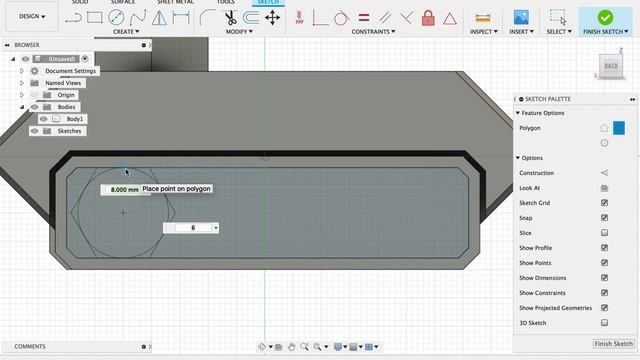Enable the 3D Sketch checkbox

coord(604,322)
